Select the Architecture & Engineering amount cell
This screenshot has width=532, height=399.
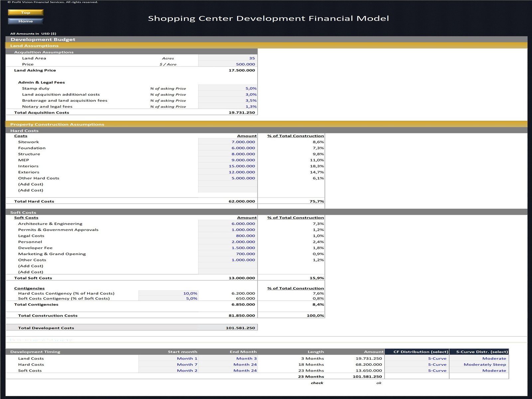click(227, 224)
